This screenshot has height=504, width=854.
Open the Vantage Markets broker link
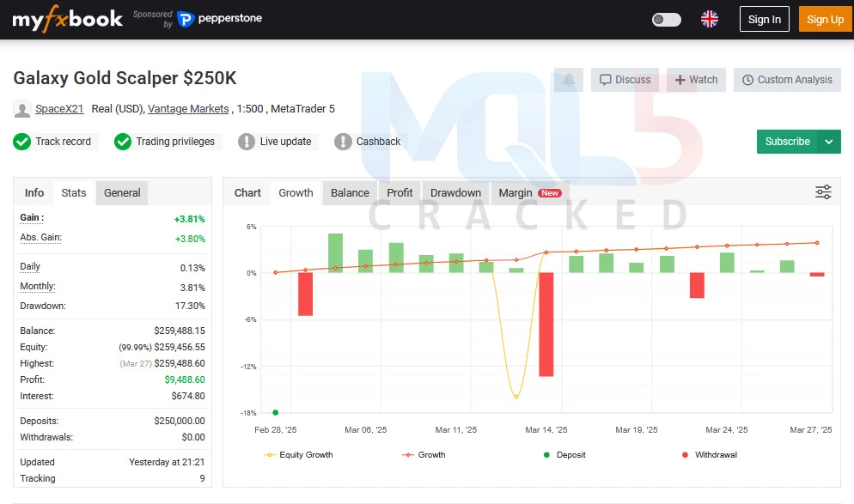(188, 109)
